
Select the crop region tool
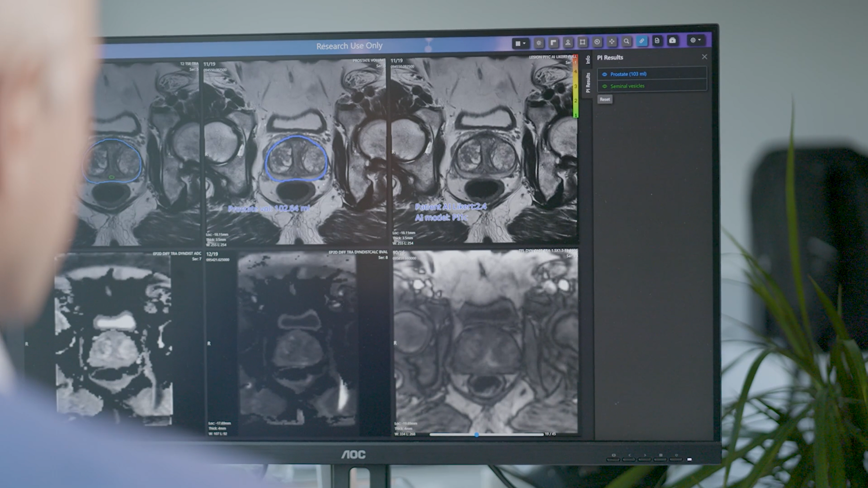(583, 42)
